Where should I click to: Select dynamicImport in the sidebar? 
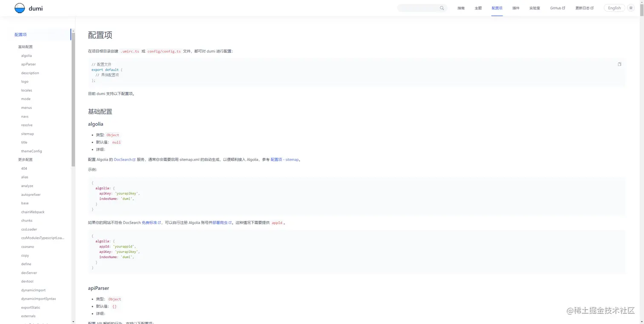tap(33, 290)
